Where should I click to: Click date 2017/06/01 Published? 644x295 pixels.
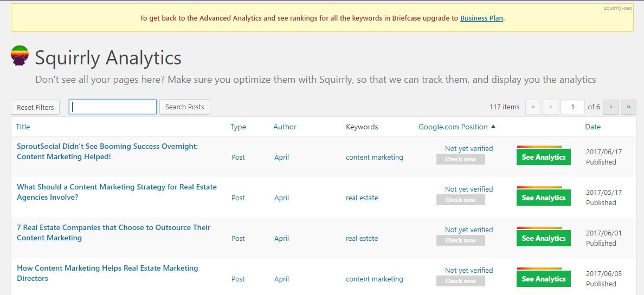(604, 238)
